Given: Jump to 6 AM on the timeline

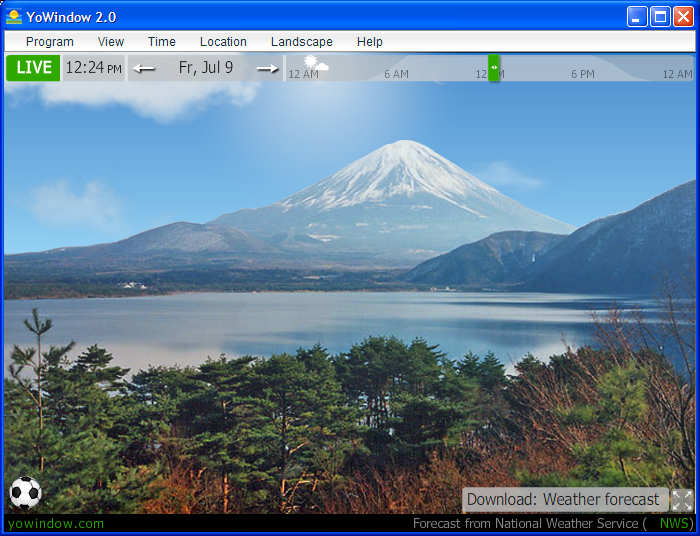Looking at the screenshot, I should [396, 74].
